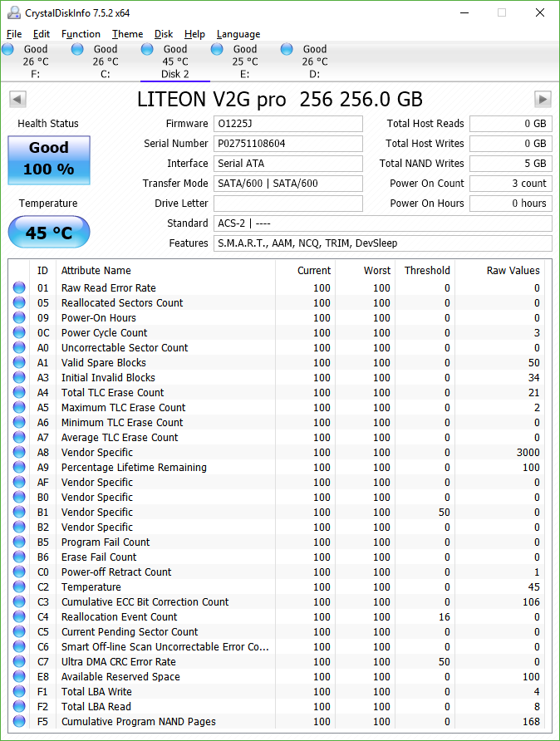Select drive F: status orb
560x741 pixels.
[8, 49]
